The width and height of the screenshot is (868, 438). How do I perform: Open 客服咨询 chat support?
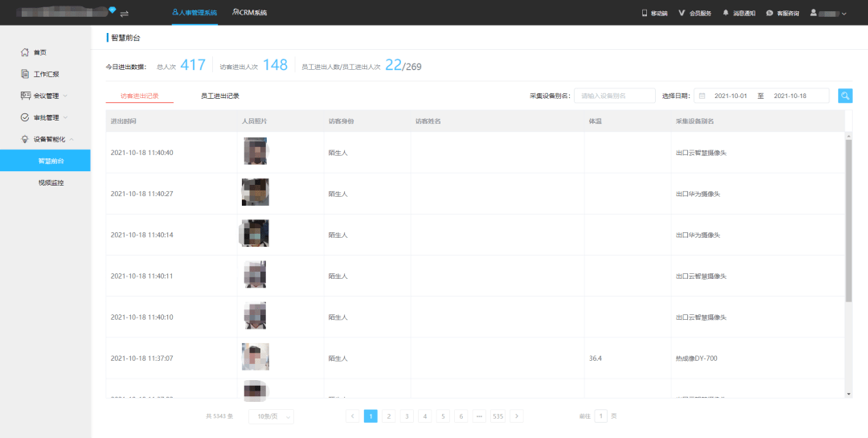click(x=782, y=13)
